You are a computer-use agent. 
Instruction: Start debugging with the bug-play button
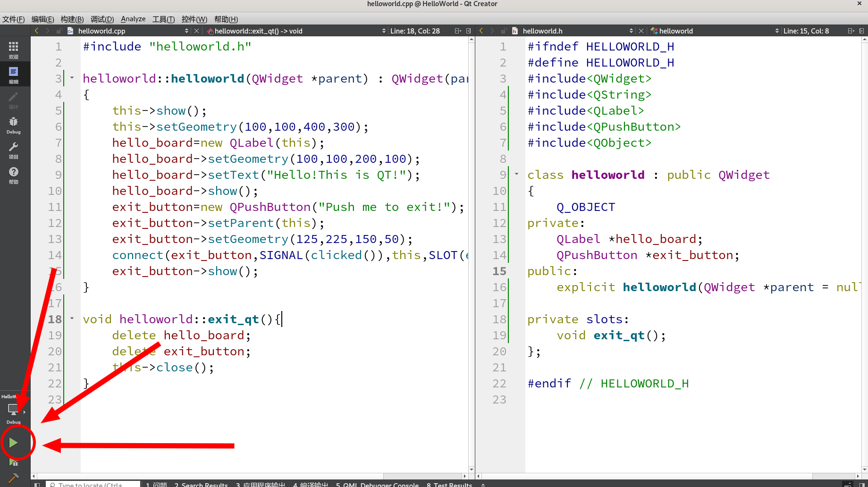[x=13, y=463]
